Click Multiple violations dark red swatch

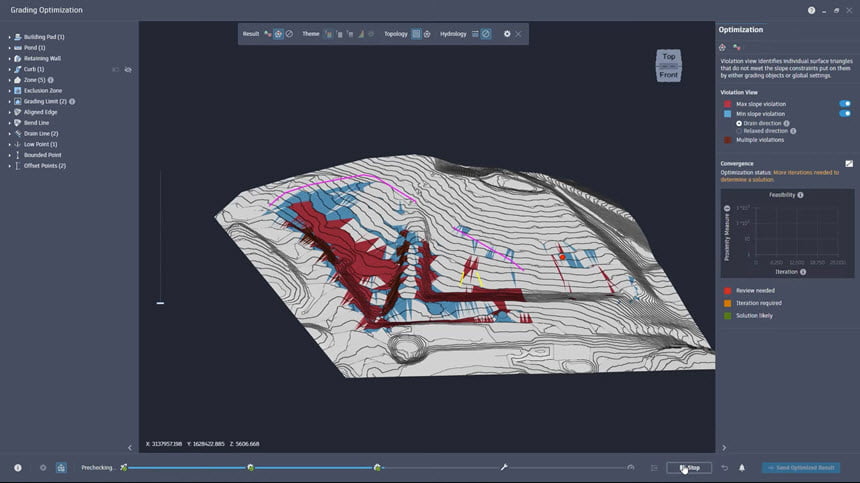727,140
